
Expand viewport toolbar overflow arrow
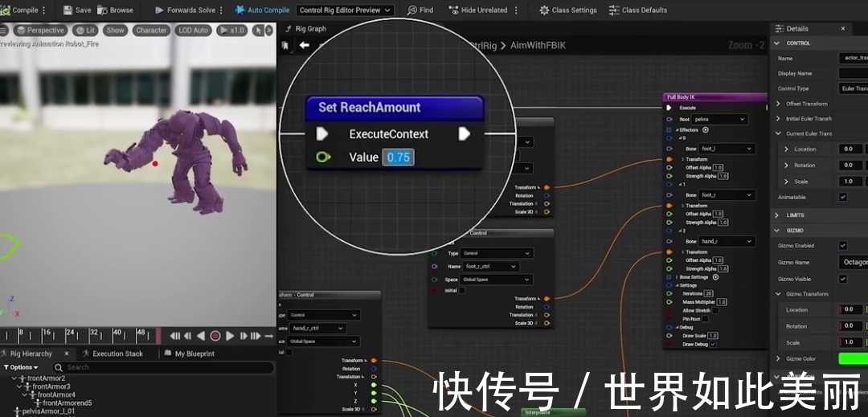pos(269,31)
